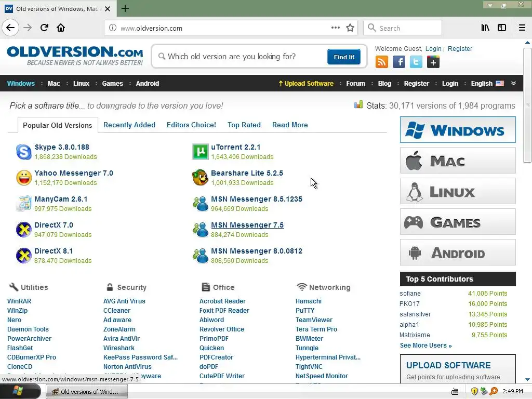Viewport: 532px width, 399px height.
Task: Switch to the Top Rated tab
Action: pyautogui.click(x=244, y=125)
